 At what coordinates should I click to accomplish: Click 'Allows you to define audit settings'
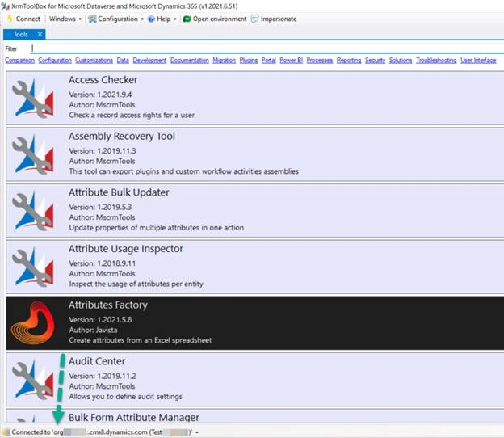126,397
